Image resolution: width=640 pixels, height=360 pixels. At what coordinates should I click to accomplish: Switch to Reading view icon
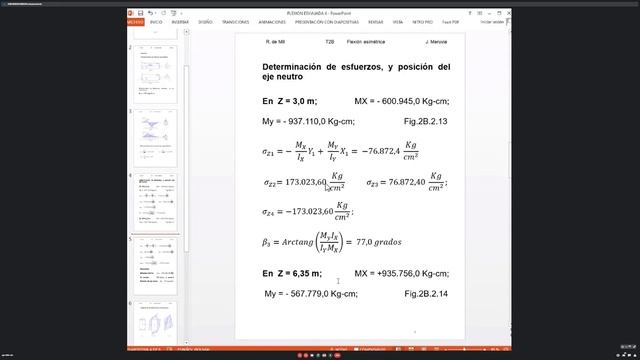(424, 349)
